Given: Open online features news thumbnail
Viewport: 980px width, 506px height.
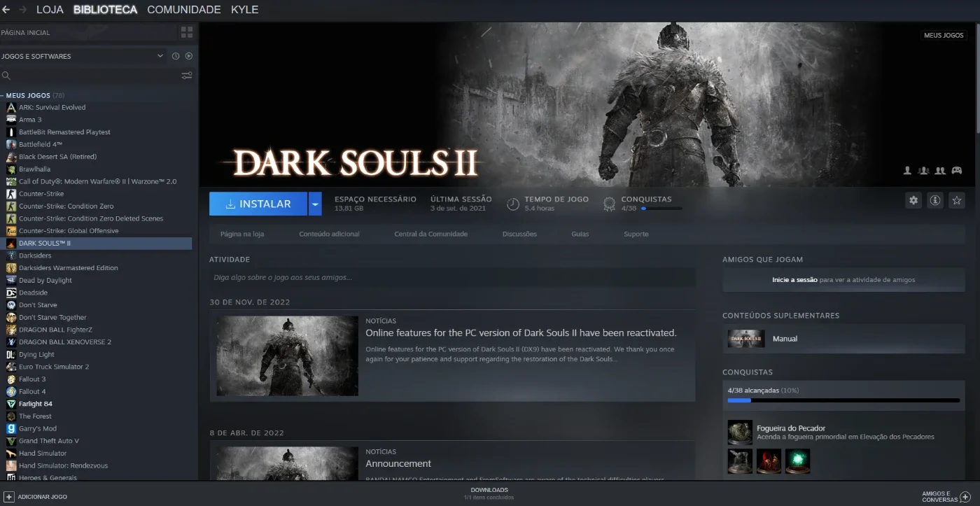Looking at the screenshot, I should (287, 356).
